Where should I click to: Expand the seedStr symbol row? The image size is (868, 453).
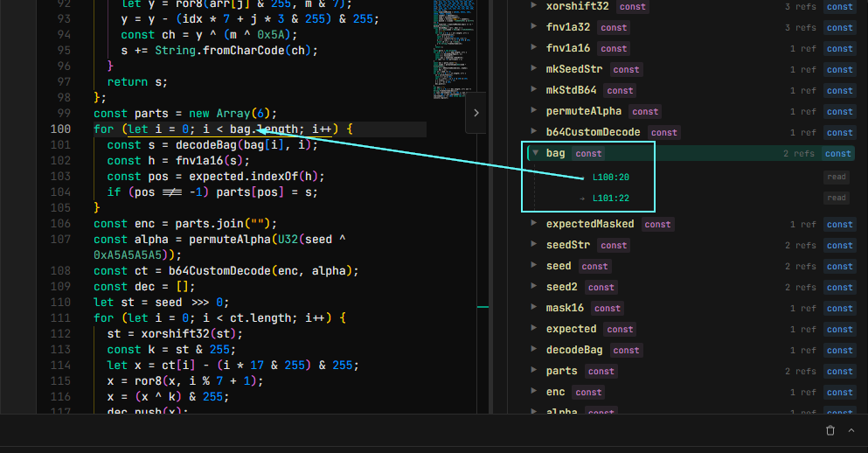(533, 244)
